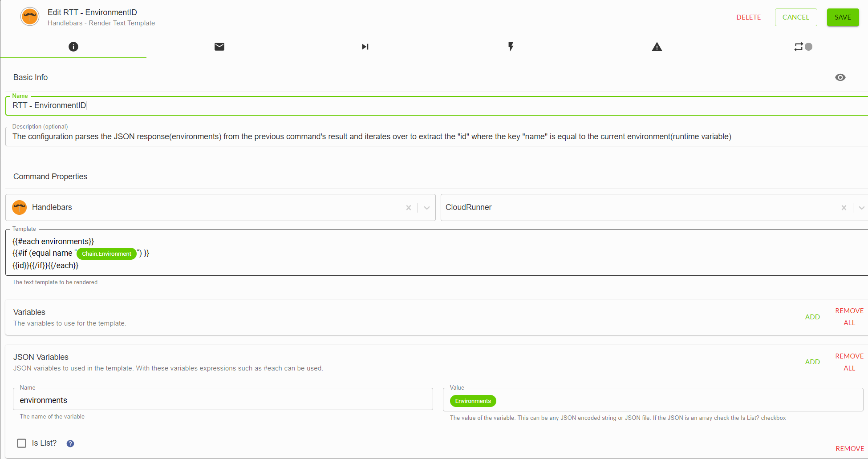Expand the Handlebars dropdown arrow
The height and width of the screenshot is (459, 868).
(427, 208)
